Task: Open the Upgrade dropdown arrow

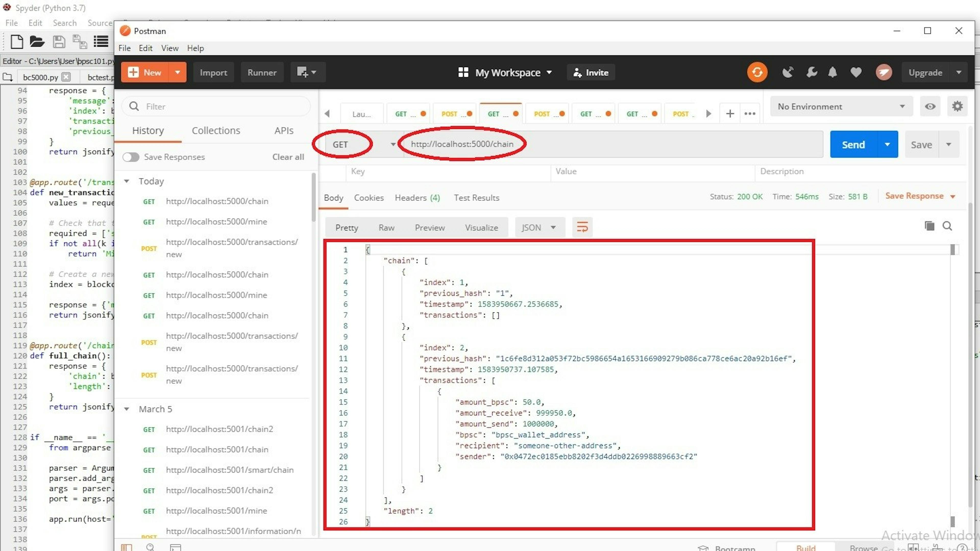Action: tap(959, 72)
